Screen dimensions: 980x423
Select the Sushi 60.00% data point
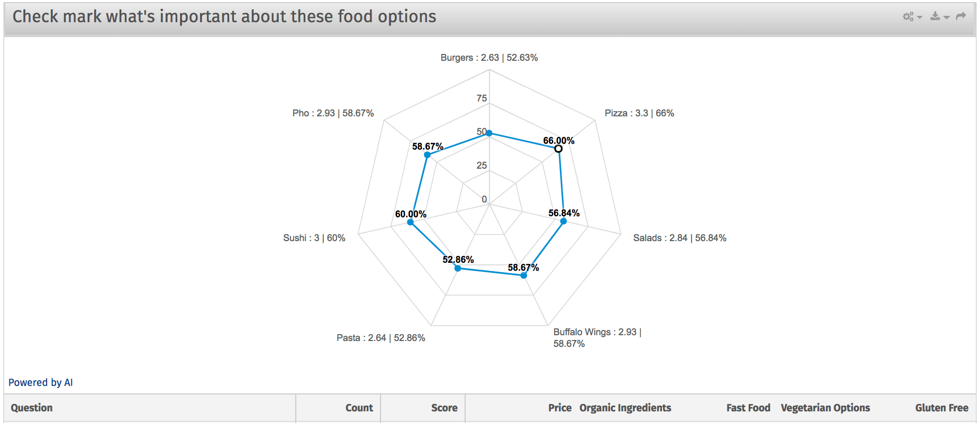[x=411, y=222]
